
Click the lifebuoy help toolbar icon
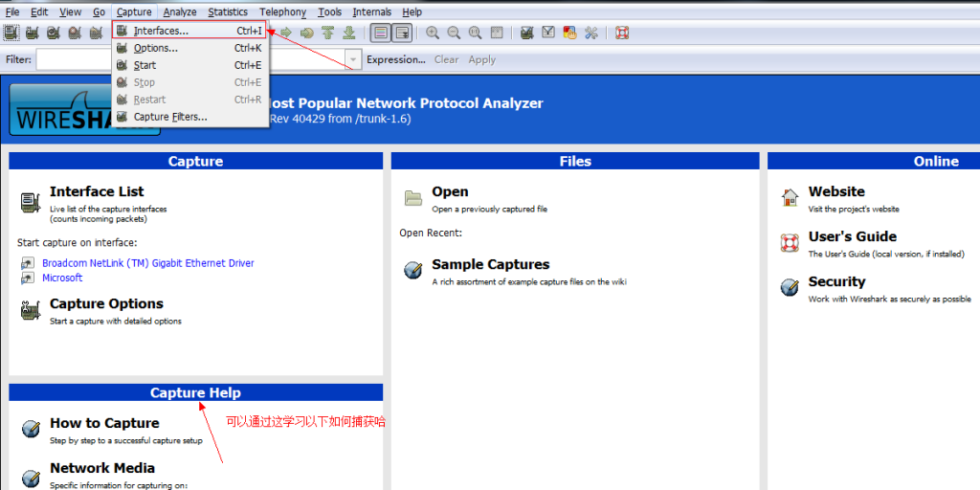click(x=622, y=33)
